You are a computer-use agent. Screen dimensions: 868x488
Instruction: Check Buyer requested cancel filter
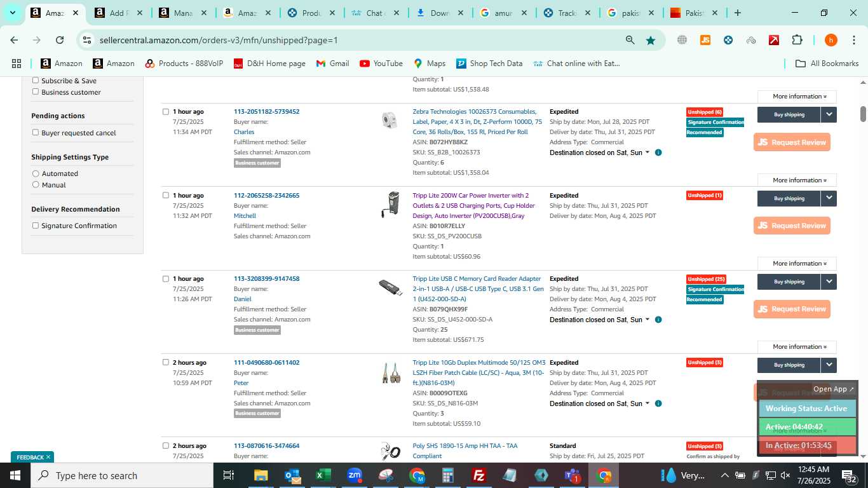click(36, 132)
